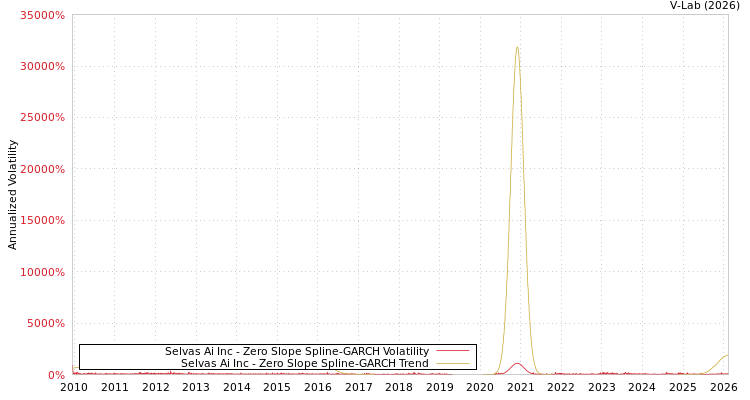The image size is (750, 400).
Task: Click the small red volatility bump near 2021
Action: pos(517,364)
